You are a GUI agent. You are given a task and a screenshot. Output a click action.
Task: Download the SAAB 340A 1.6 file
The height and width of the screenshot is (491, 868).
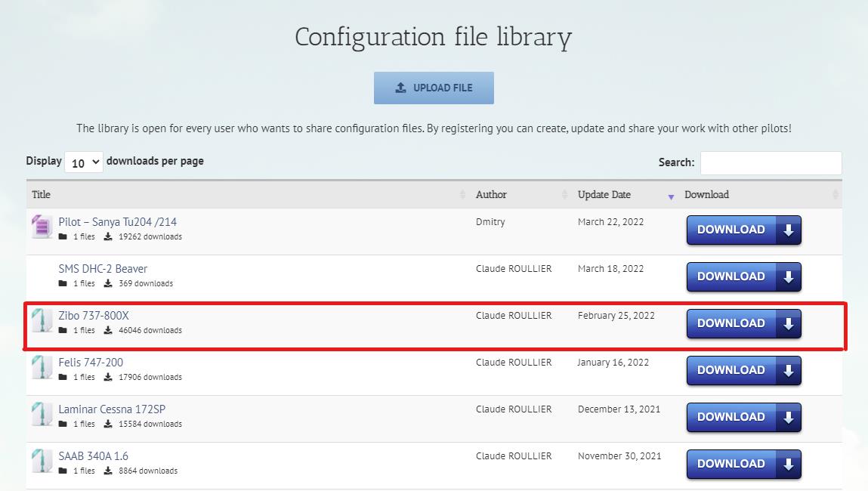pos(744,464)
